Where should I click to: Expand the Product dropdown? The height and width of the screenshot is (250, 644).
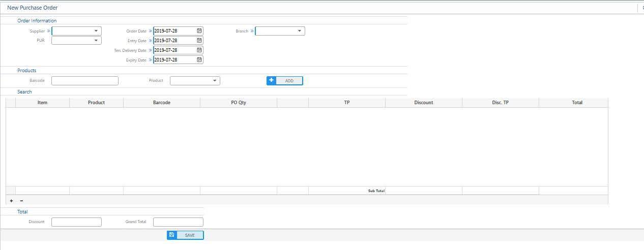click(x=214, y=81)
